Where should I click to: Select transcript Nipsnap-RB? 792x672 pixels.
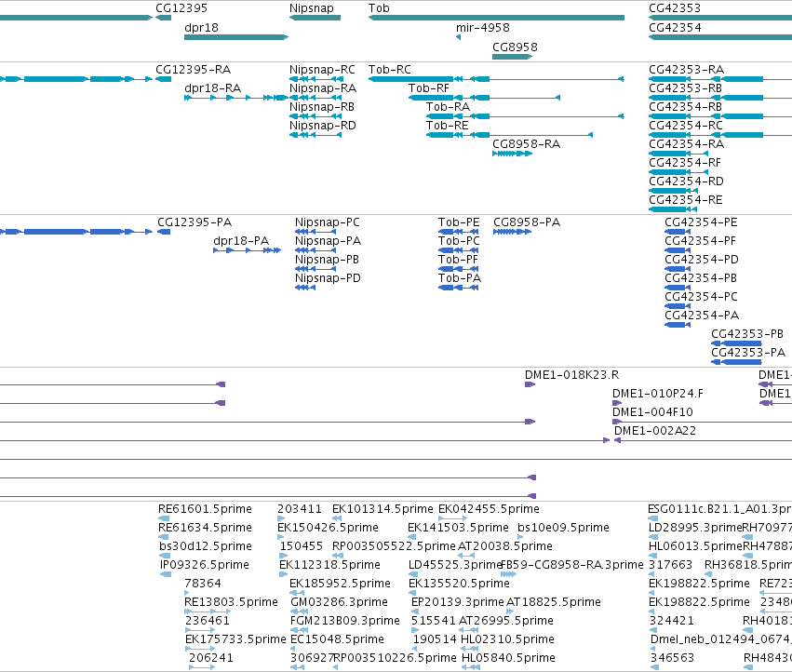315,116
